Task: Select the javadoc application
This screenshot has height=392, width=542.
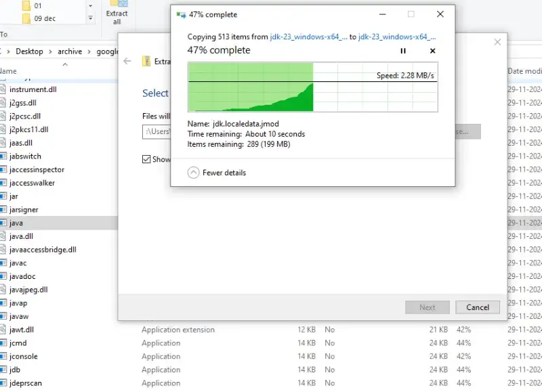Action: (22, 276)
